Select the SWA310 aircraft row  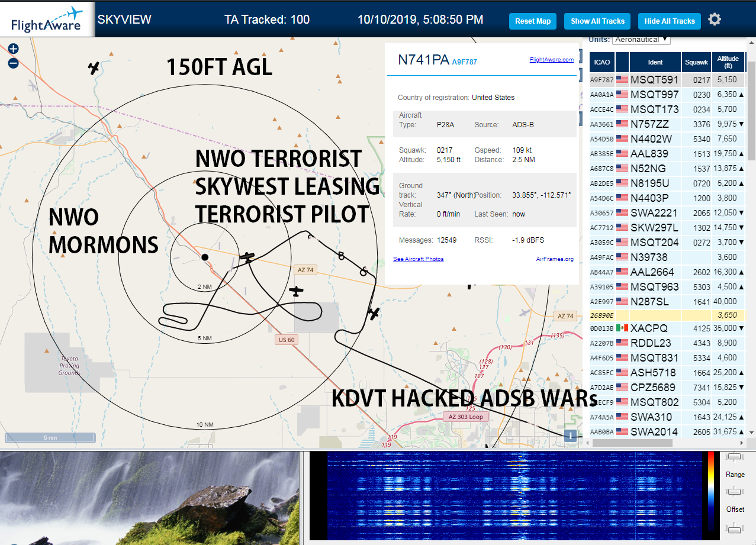(667, 417)
